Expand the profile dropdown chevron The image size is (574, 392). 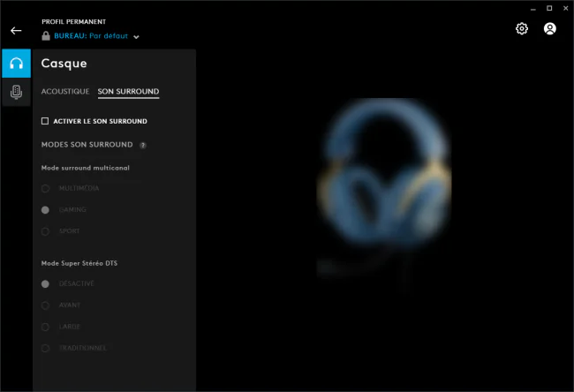[x=136, y=37]
